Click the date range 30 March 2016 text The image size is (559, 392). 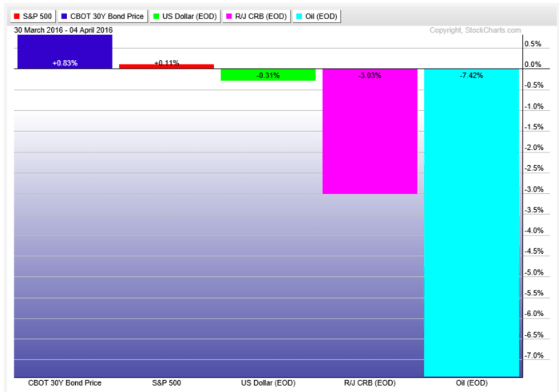64,30
